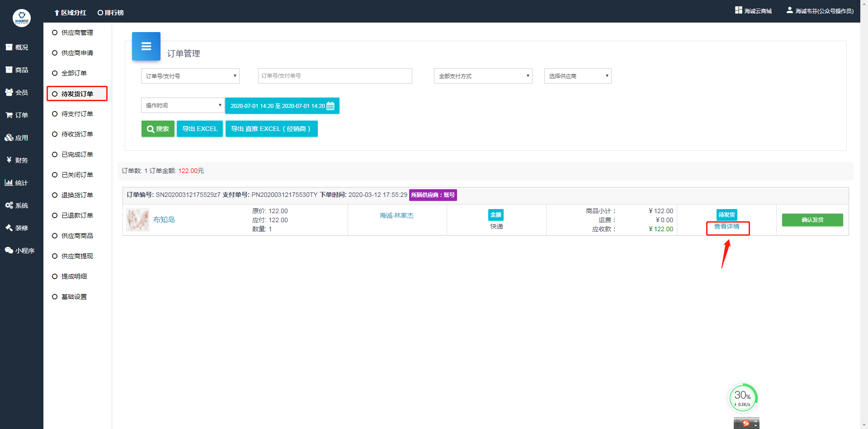The image size is (868, 429).
Task: Open the 海诚-林家杰 buyer link
Action: 397,216
